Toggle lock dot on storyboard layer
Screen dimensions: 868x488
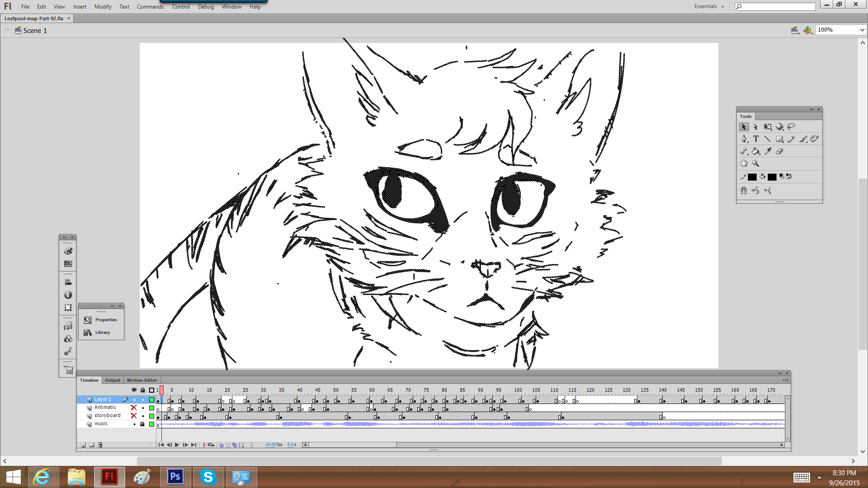[143, 416]
